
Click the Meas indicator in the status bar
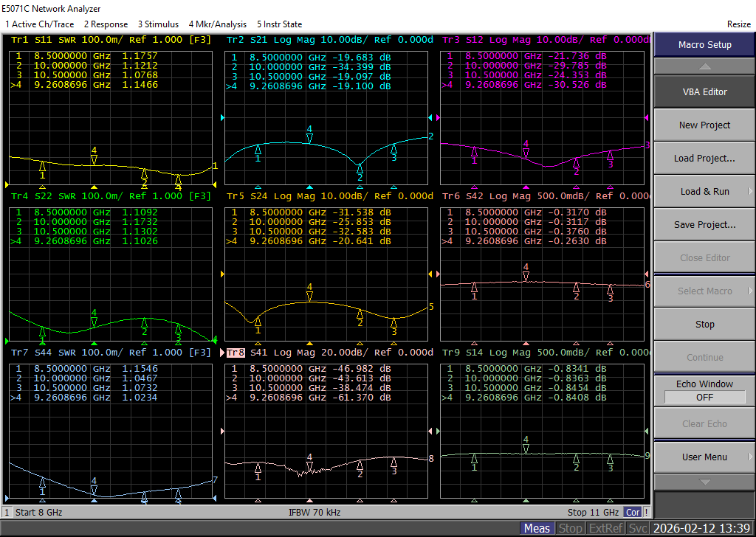click(537, 528)
